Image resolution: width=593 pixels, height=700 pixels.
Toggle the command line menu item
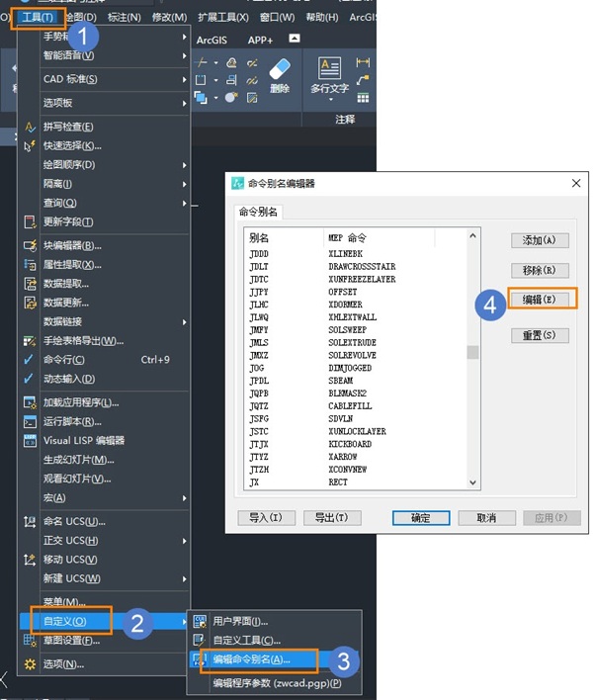point(105,360)
